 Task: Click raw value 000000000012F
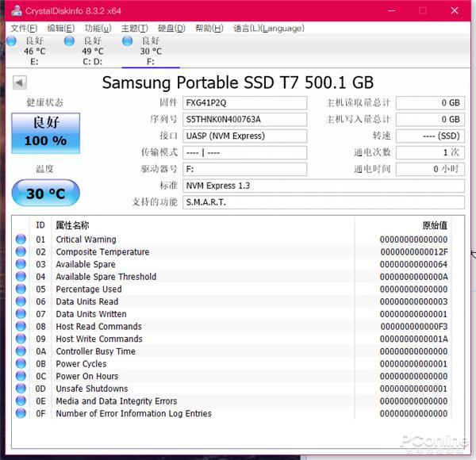(x=414, y=252)
